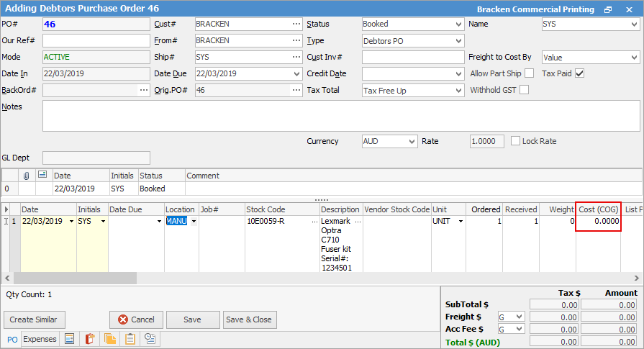The height and width of the screenshot is (349, 644).
Task: Click the Create Similar button
Action: click(33, 319)
